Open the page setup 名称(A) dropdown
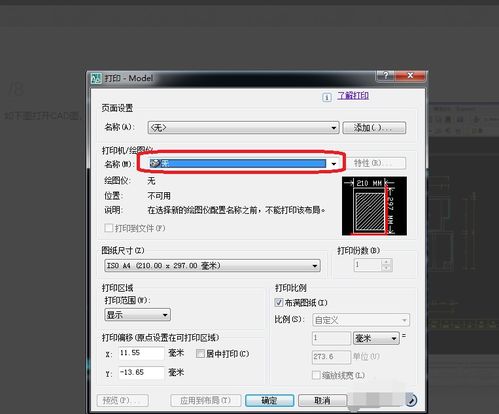This screenshot has height=414, width=499. 243,128
